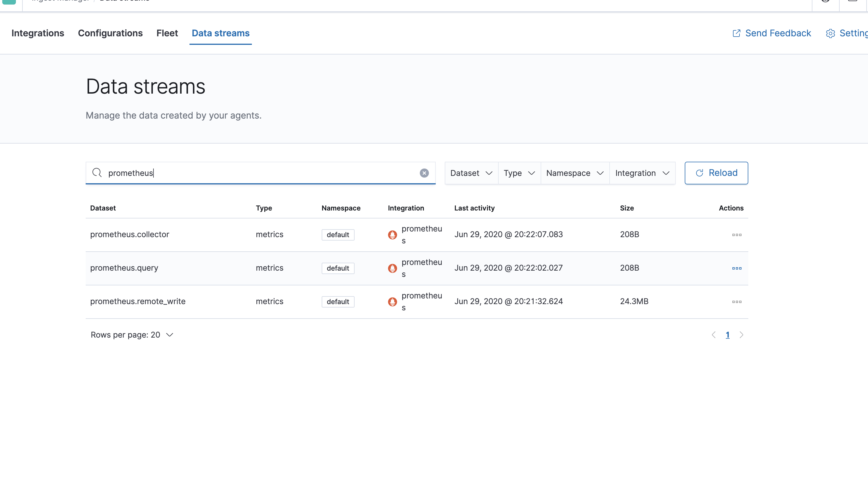The image size is (868, 480).
Task: Open Rows per page selector
Action: (132, 335)
